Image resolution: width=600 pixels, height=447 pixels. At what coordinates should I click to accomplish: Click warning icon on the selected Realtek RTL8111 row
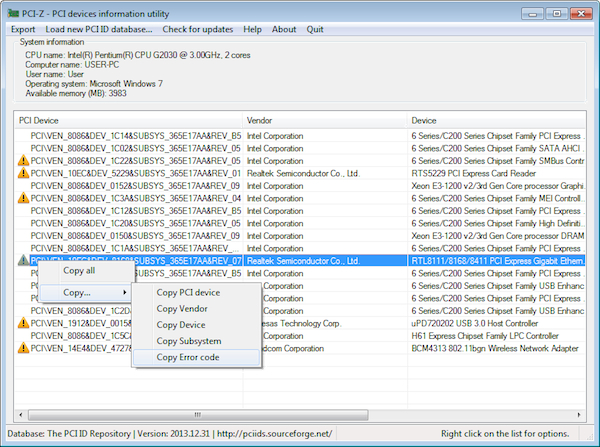tap(23, 260)
